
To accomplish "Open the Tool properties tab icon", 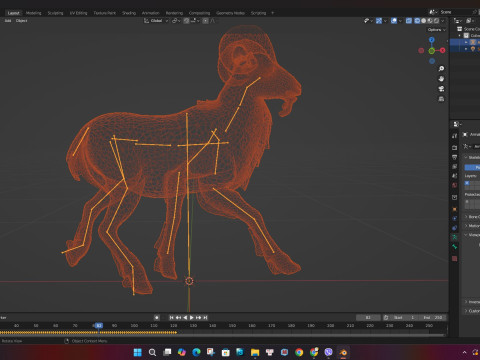I will click(x=455, y=136).
